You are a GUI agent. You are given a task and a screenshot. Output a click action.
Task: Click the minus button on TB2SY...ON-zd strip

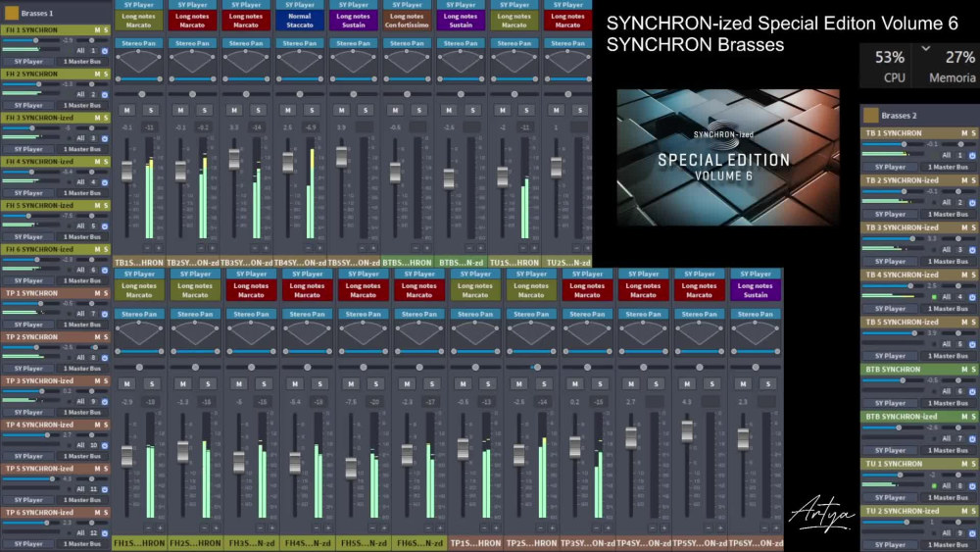(x=201, y=249)
